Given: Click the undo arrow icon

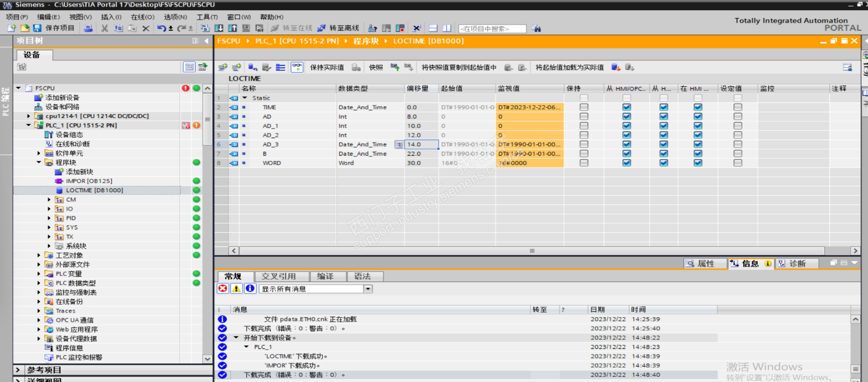Looking at the screenshot, I should [x=161, y=28].
